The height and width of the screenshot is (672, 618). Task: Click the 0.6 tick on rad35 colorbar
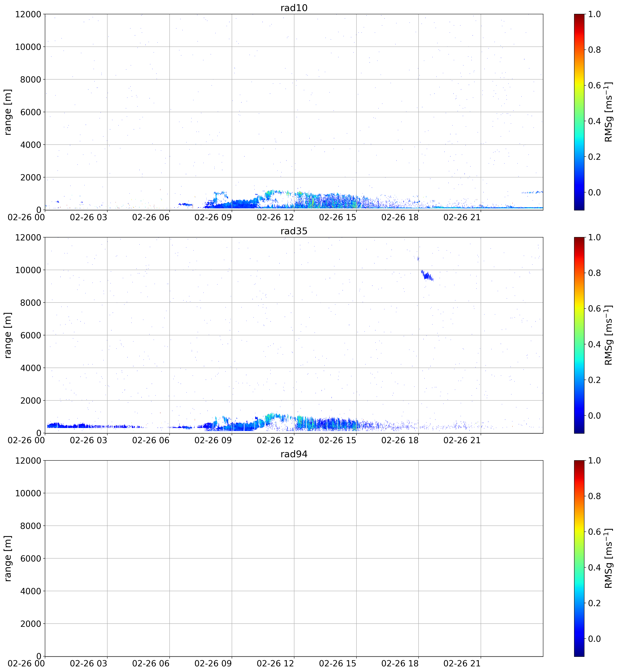pyautogui.click(x=594, y=309)
